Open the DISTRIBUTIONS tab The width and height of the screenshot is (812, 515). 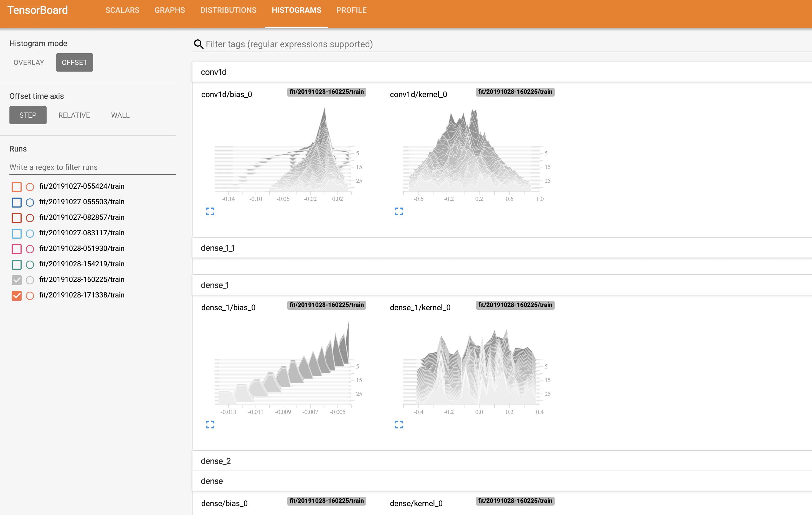[228, 10]
